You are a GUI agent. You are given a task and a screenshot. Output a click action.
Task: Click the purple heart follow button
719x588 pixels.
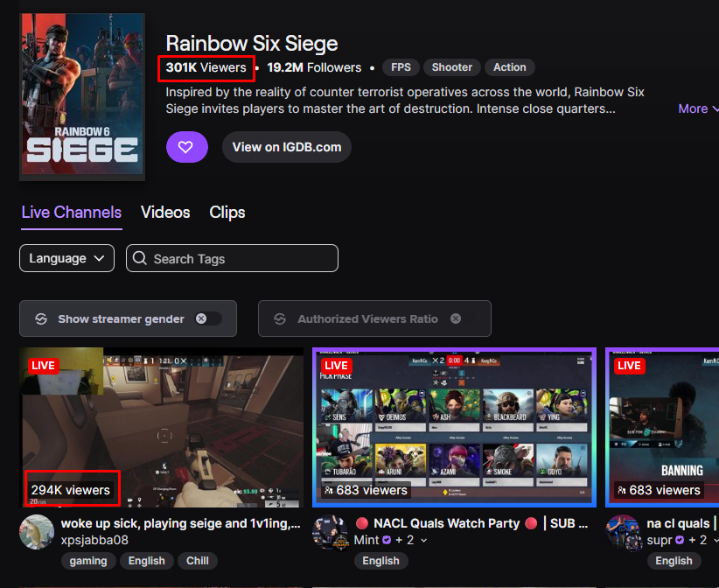tap(186, 147)
